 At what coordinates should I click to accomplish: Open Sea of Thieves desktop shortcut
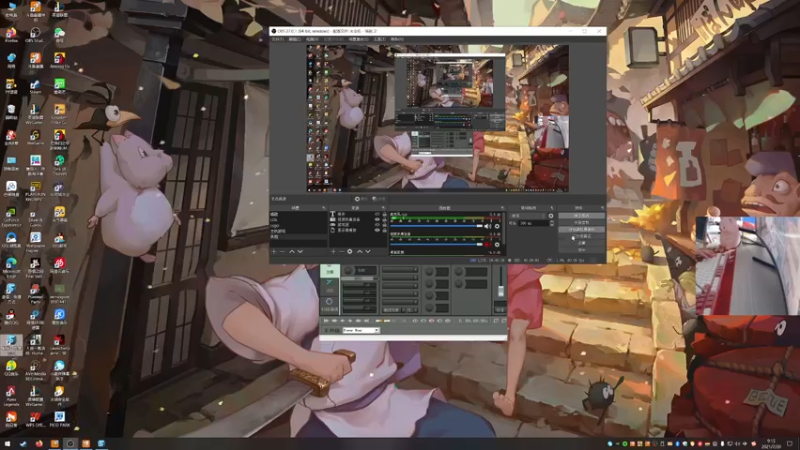(59, 164)
